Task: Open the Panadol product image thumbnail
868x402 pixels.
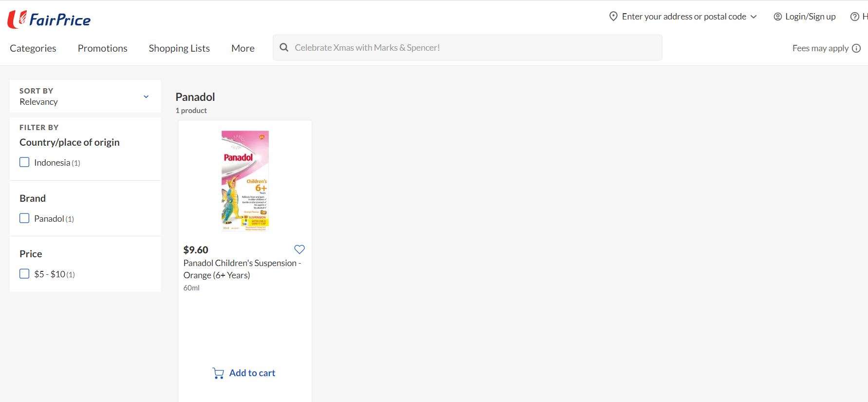Action: pos(245,181)
